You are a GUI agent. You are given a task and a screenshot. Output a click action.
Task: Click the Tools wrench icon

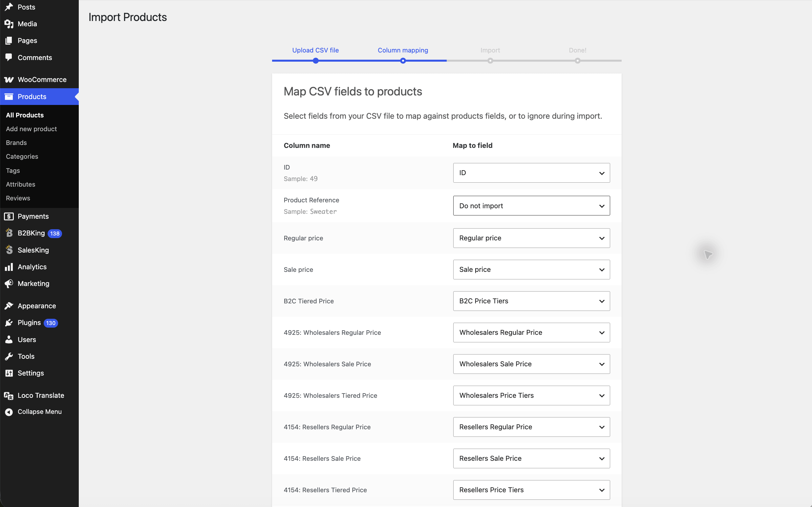(9, 356)
